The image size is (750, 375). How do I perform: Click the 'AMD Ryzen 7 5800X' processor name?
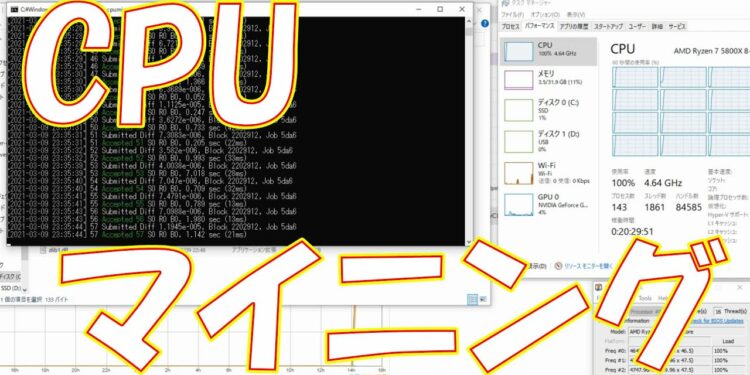click(x=712, y=51)
